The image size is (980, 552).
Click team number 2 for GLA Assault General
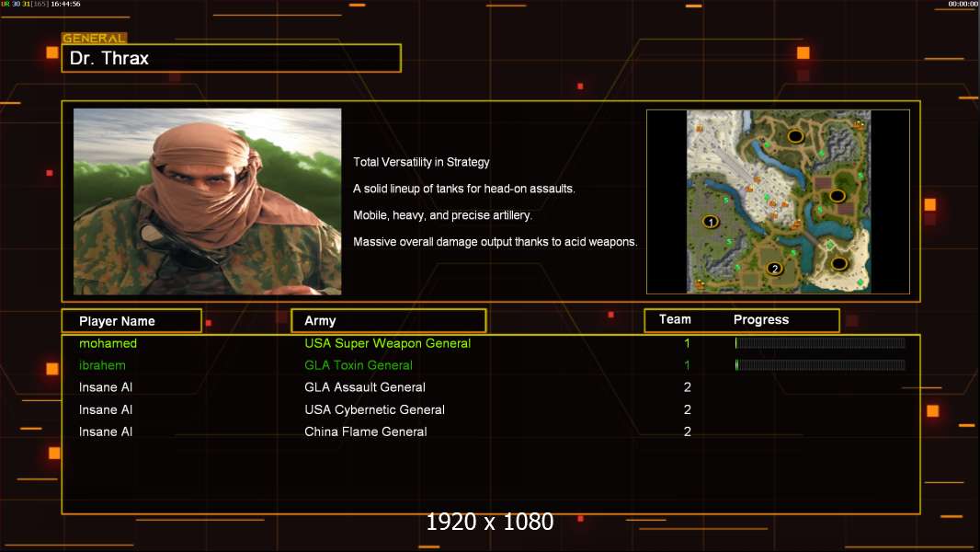(x=687, y=387)
